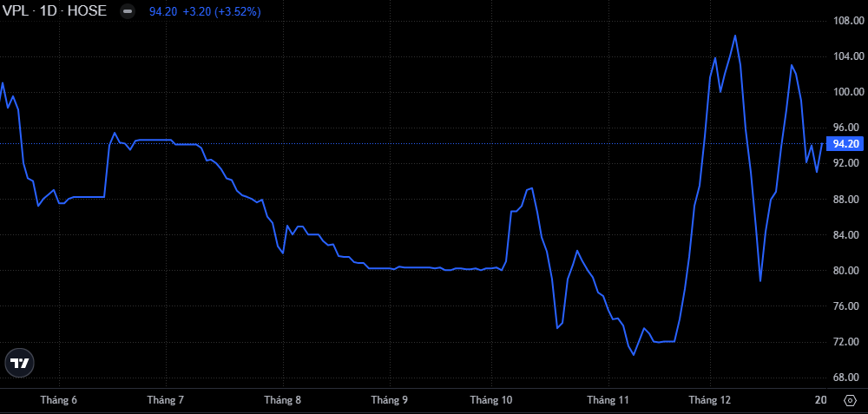Click the 108.00 price axis label

tap(845, 20)
